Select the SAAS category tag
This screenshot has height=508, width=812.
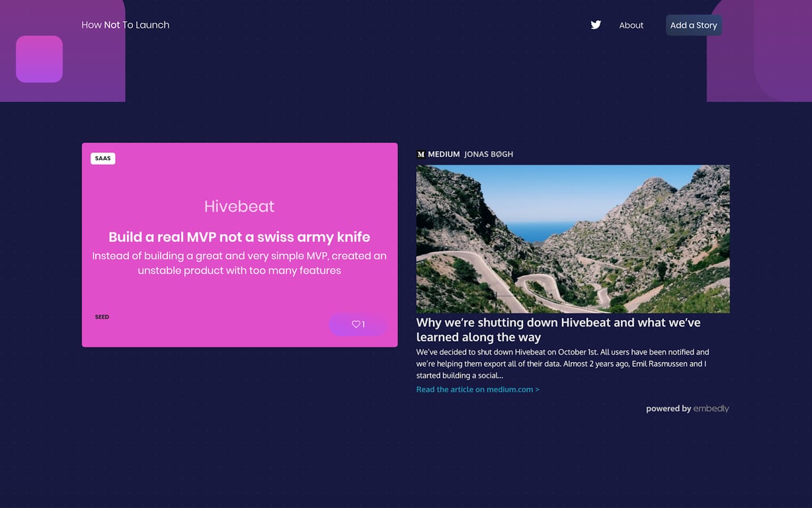point(103,159)
